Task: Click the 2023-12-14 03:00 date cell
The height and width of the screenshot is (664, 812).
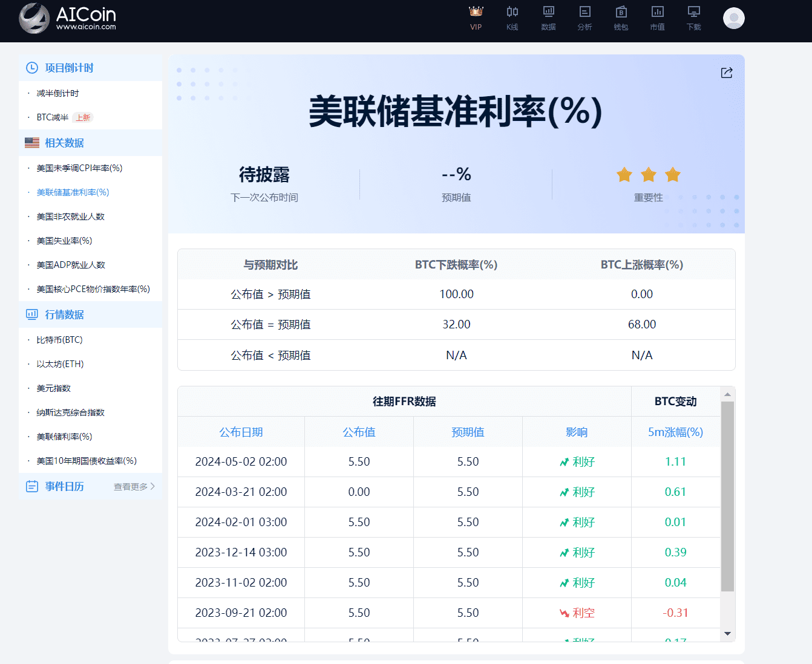Action: coord(241,552)
